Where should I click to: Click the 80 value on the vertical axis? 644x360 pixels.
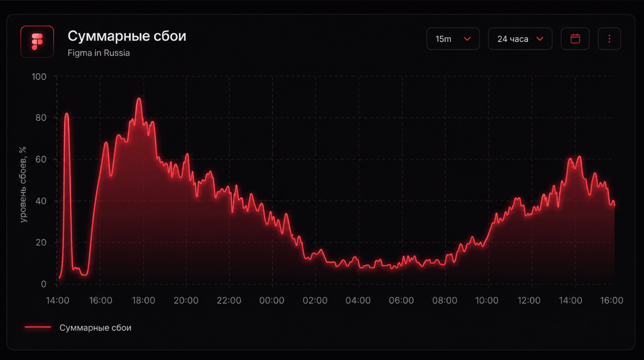[41, 118]
